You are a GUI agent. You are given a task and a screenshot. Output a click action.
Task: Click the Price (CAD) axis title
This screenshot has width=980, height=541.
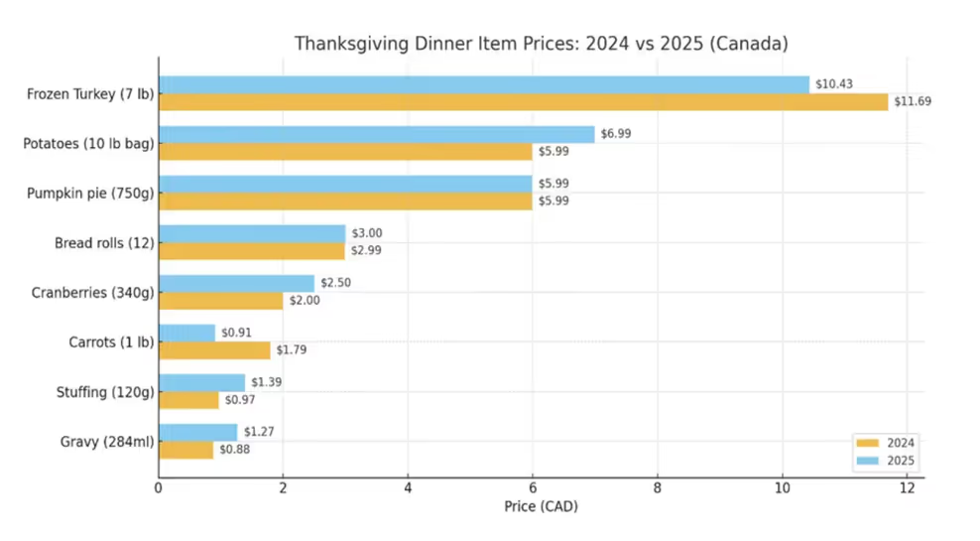click(541, 507)
